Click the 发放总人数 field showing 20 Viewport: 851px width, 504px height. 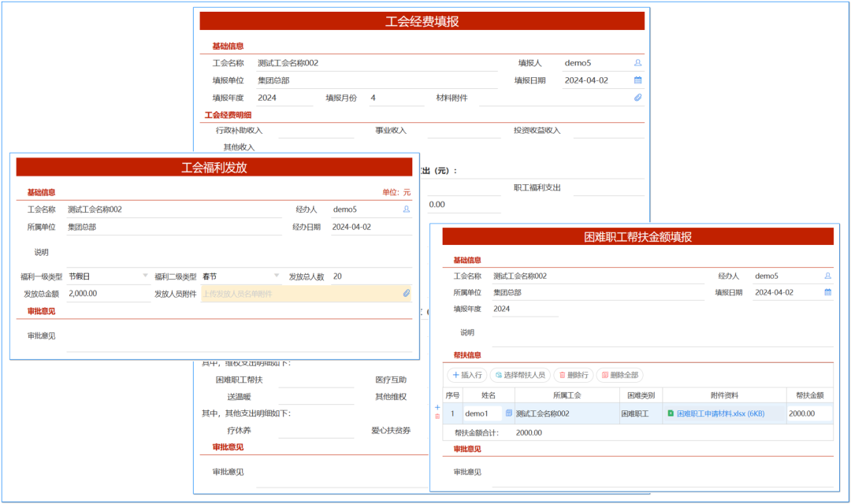[371, 276]
